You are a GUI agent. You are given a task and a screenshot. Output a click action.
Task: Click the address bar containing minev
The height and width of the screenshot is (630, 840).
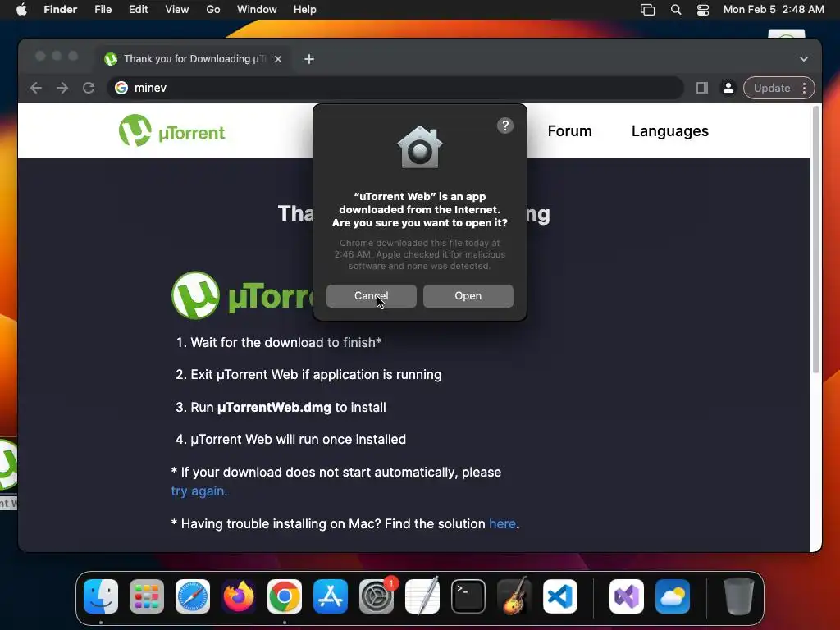pyautogui.click(x=395, y=88)
